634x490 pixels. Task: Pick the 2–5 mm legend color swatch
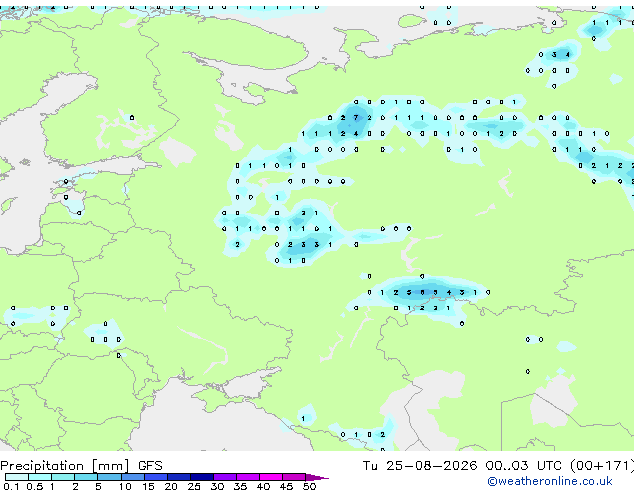click(86, 477)
